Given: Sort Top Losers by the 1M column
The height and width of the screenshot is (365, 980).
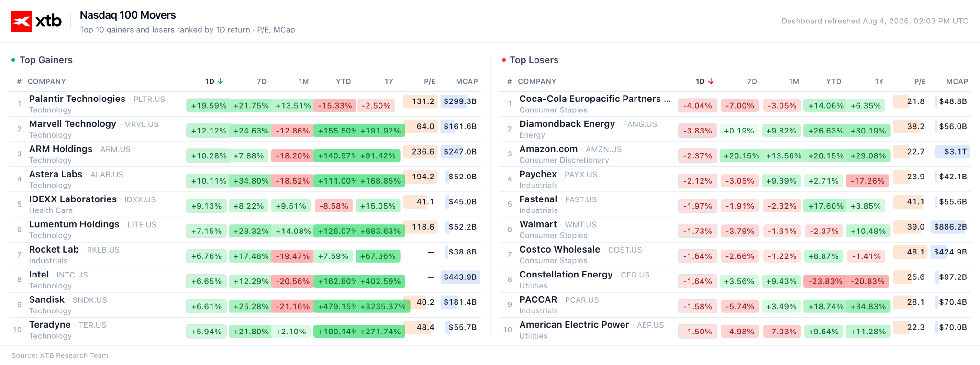Looking at the screenshot, I should (x=794, y=81).
